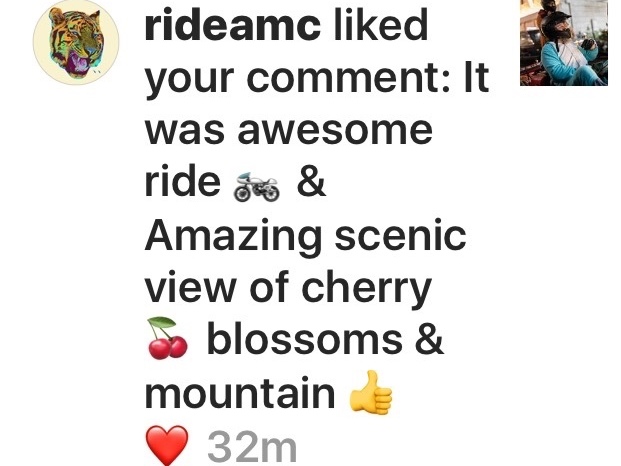Tap the bold rideamc username

click(233, 26)
